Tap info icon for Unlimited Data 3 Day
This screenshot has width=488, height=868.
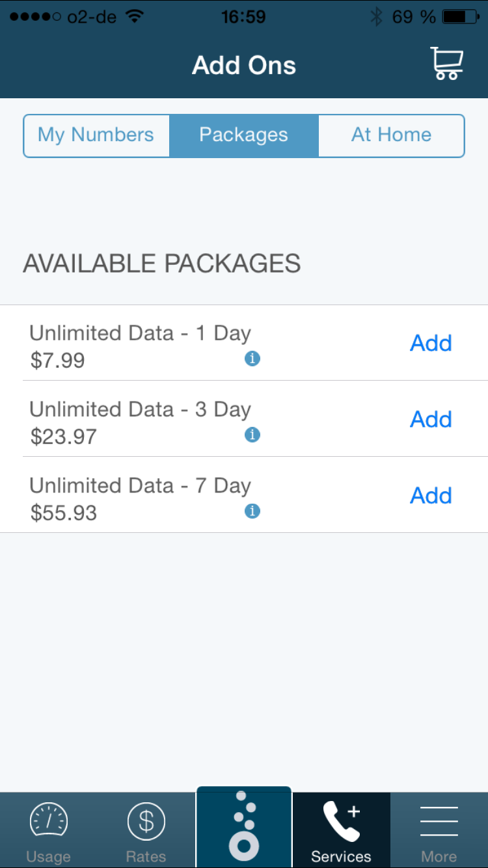252,435
